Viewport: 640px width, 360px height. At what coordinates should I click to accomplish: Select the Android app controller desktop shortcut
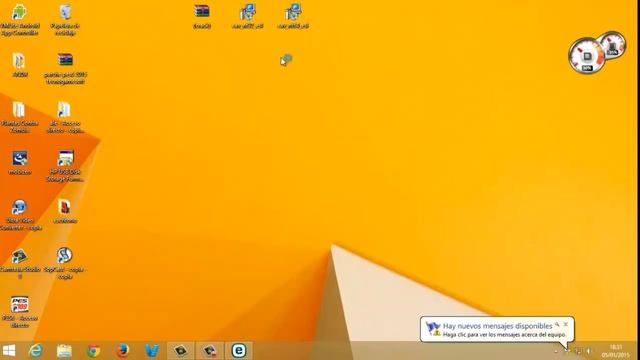click(19, 19)
